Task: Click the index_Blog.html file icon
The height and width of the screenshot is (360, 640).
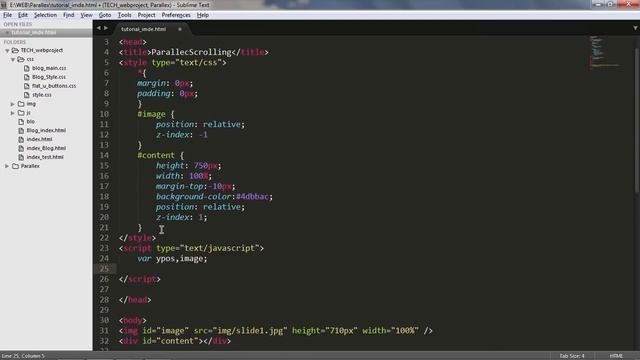Action: [21, 148]
